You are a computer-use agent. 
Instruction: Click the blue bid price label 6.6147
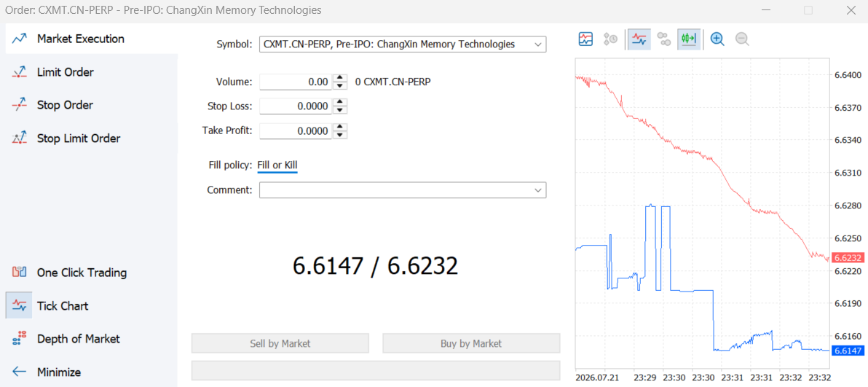coord(847,351)
